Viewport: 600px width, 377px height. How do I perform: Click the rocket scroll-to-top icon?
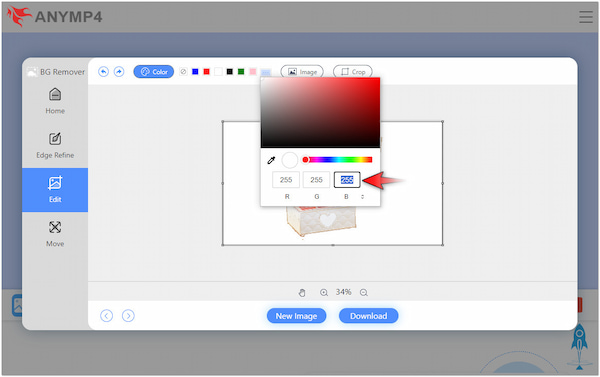coord(579,347)
